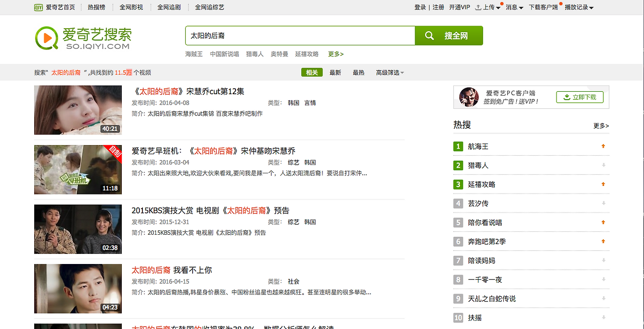
Task: Expand the 高级筛选 dropdown
Action: (390, 73)
